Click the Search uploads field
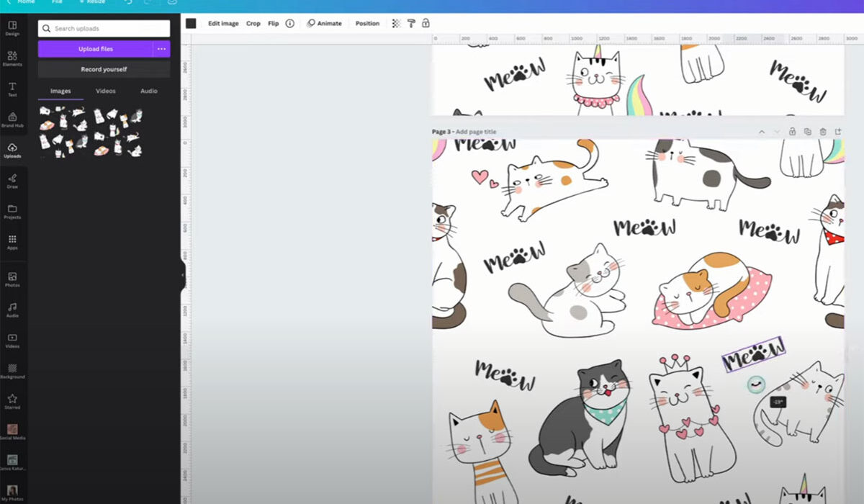 click(x=104, y=29)
